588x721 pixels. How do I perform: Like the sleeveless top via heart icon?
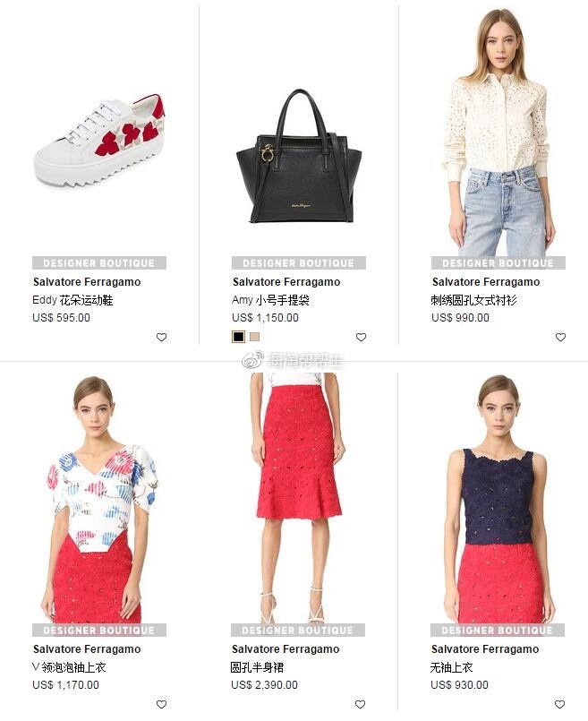pyautogui.click(x=559, y=704)
